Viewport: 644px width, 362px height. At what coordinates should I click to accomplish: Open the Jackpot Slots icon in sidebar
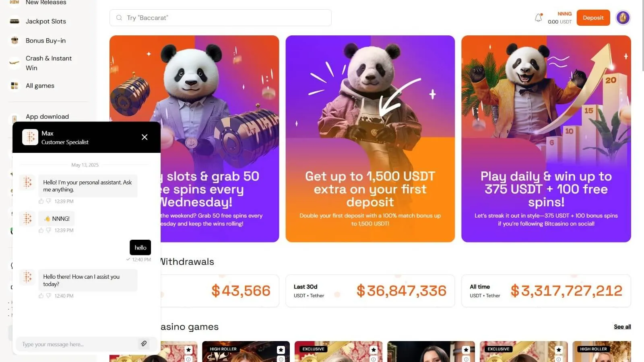[14, 21]
